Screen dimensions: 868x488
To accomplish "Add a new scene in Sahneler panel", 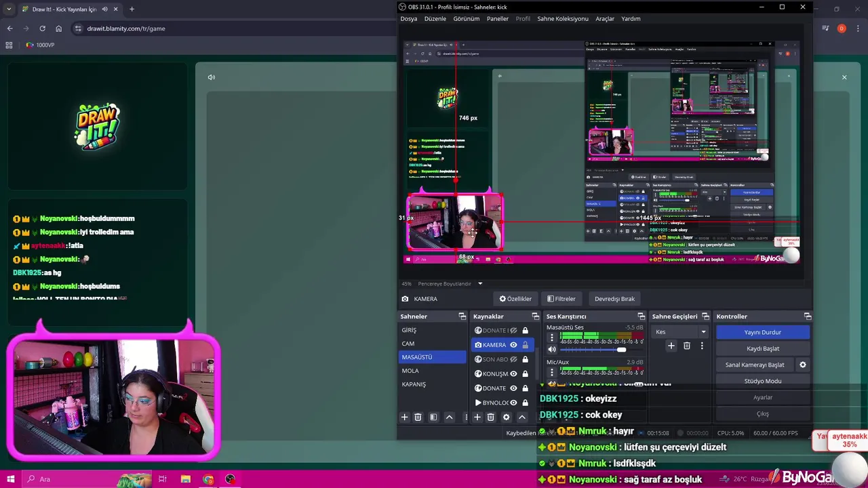I will [405, 418].
